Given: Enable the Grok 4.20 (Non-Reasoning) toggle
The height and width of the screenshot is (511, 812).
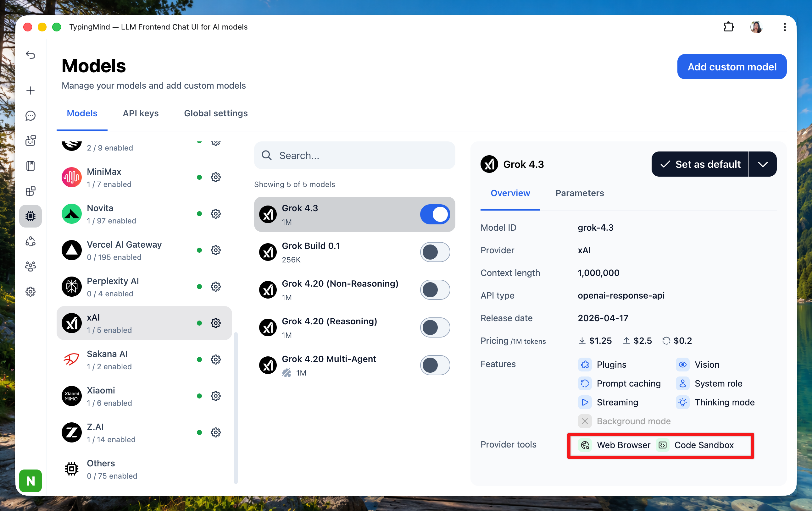Looking at the screenshot, I should pyautogui.click(x=435, y=290).
